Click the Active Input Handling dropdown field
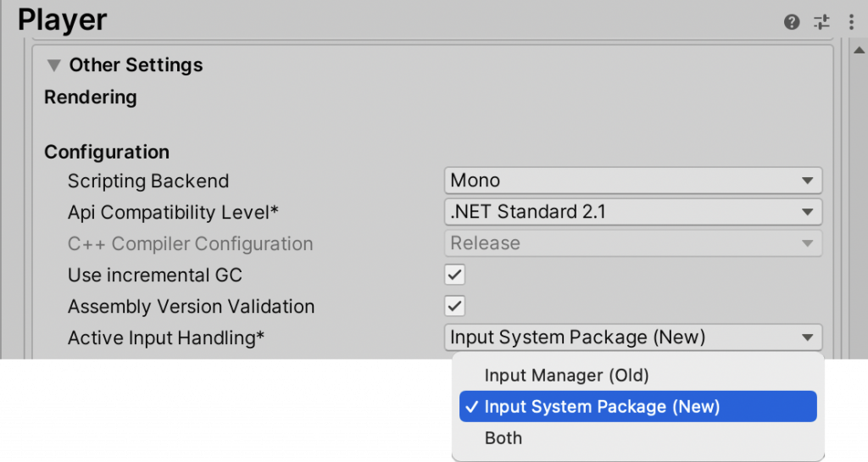This screenshot has width=868, height=462. (632, 337)
